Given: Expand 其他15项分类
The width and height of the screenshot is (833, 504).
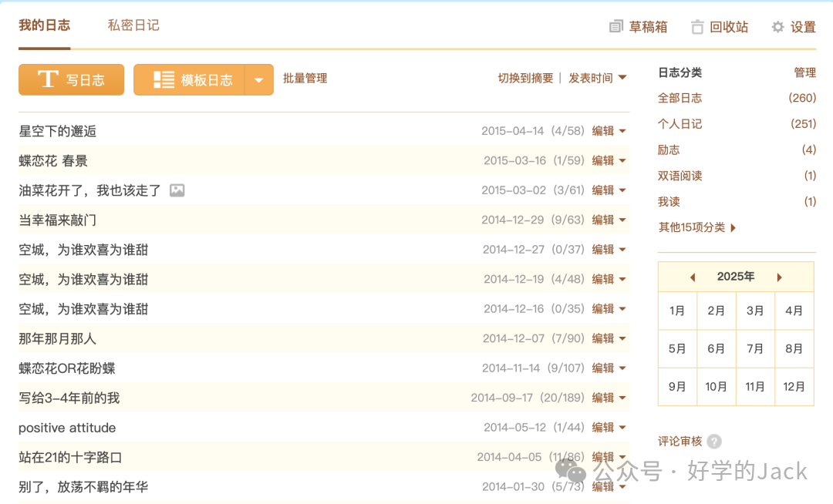Looking at the screenshot, I should pyautogui.click(x=697, y=227).
